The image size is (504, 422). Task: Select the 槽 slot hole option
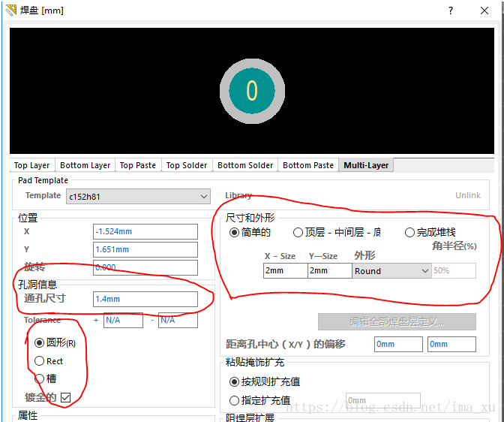tap(40, 378)
